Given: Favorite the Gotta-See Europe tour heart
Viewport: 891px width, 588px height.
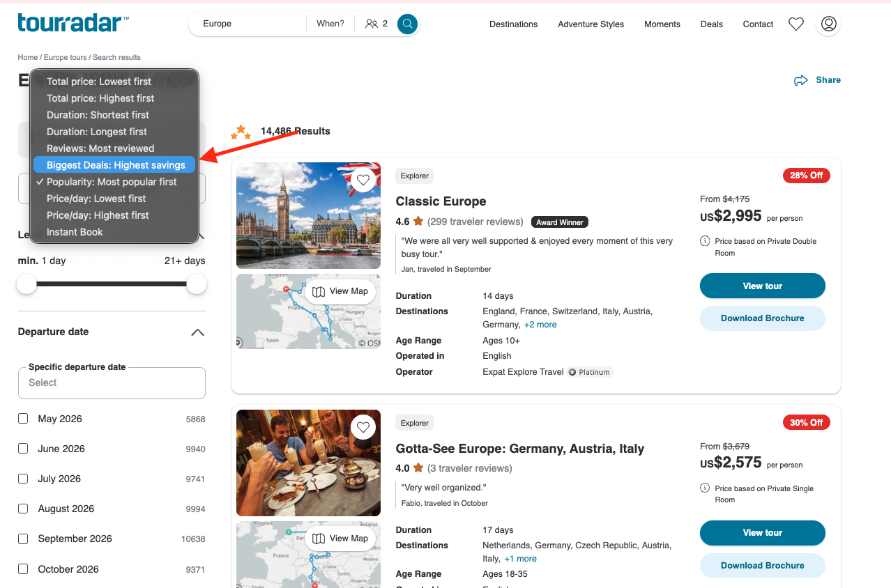Looking at the screenshot, I should point(363,427).
